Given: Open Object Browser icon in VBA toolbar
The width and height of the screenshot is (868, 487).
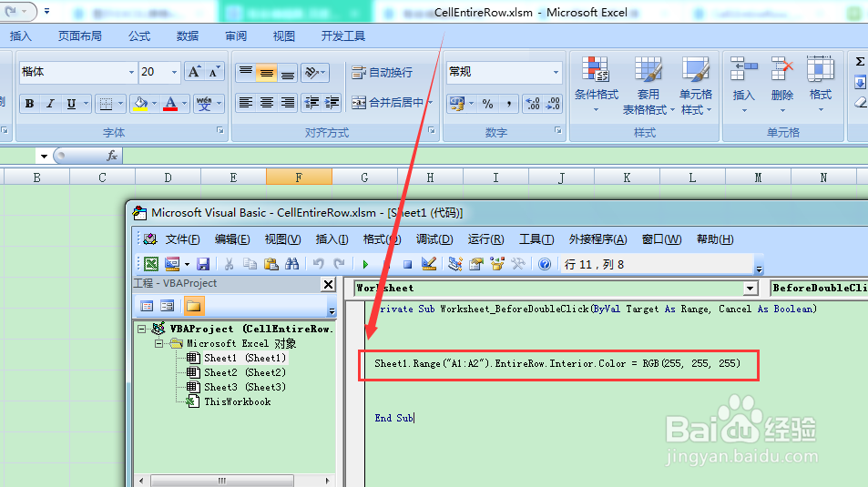Looking at the screenshot, I should tap(497, 264).
